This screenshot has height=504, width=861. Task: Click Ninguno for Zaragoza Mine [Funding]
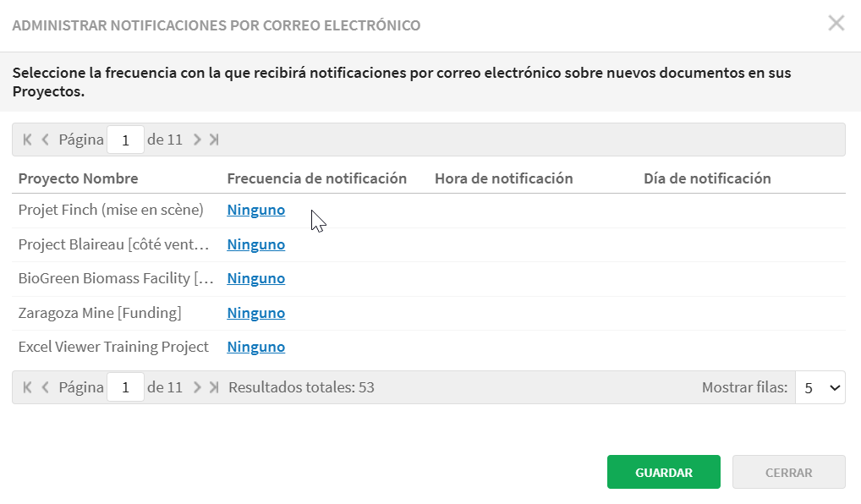coord(256,313)
